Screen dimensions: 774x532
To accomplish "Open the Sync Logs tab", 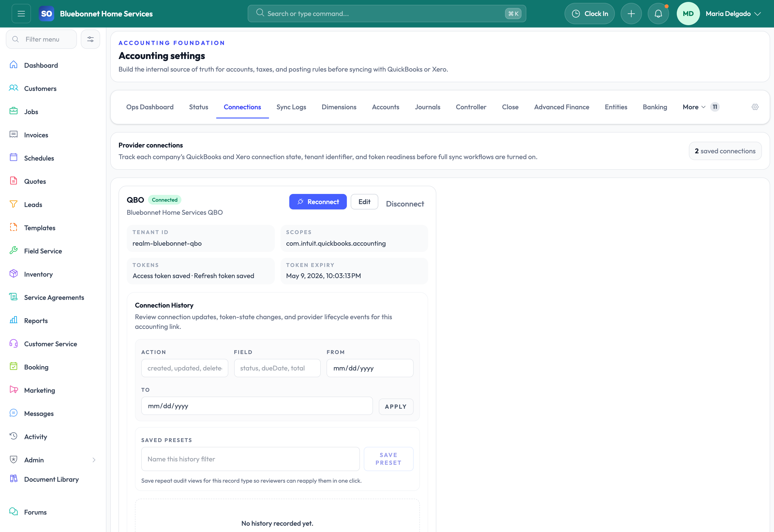I will [x=291, y=107].
